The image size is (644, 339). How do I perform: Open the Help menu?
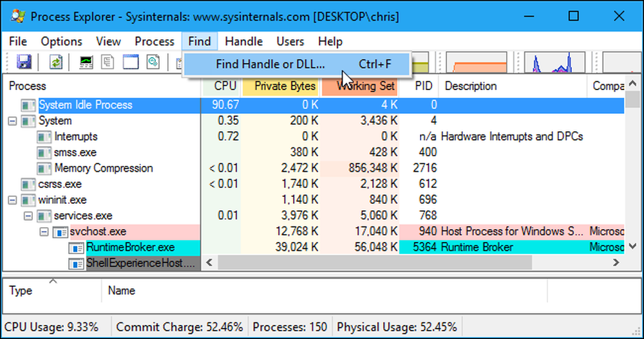330,41
